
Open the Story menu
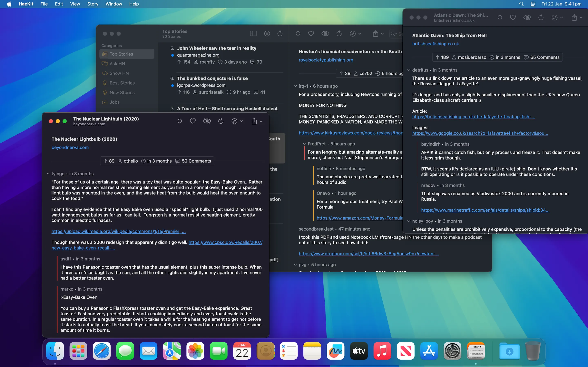click(x=92, y=4)
